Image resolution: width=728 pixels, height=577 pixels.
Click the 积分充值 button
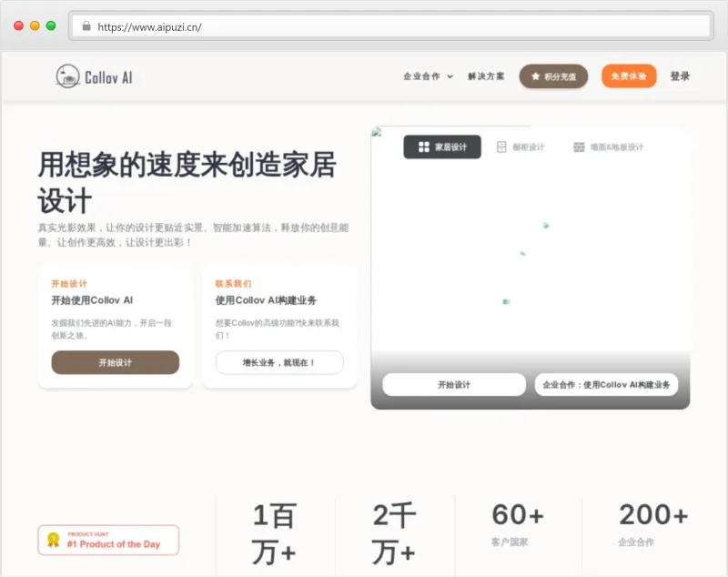(x=553, y=76)
